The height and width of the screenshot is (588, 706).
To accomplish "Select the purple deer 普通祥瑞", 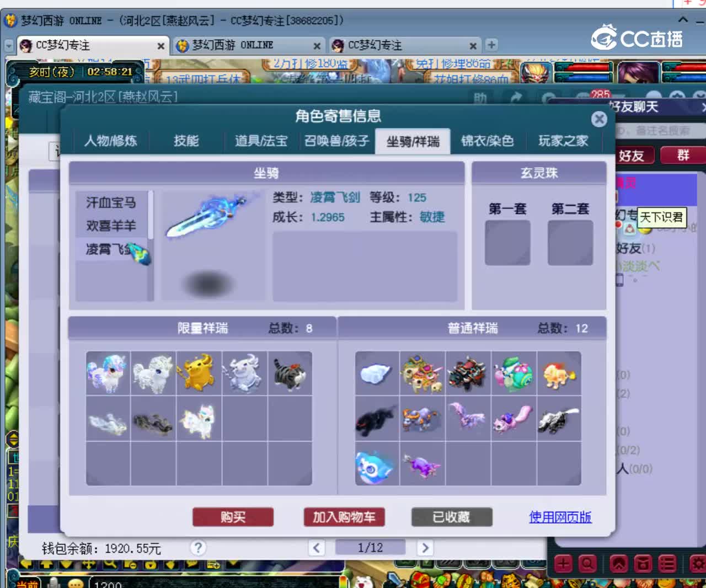I will point(422,464).
